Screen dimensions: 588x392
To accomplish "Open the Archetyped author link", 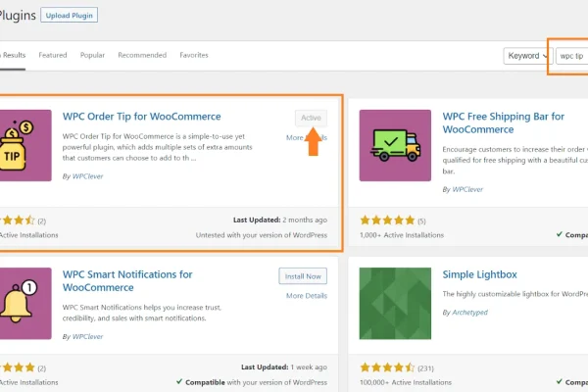I will tap(469, 312).
